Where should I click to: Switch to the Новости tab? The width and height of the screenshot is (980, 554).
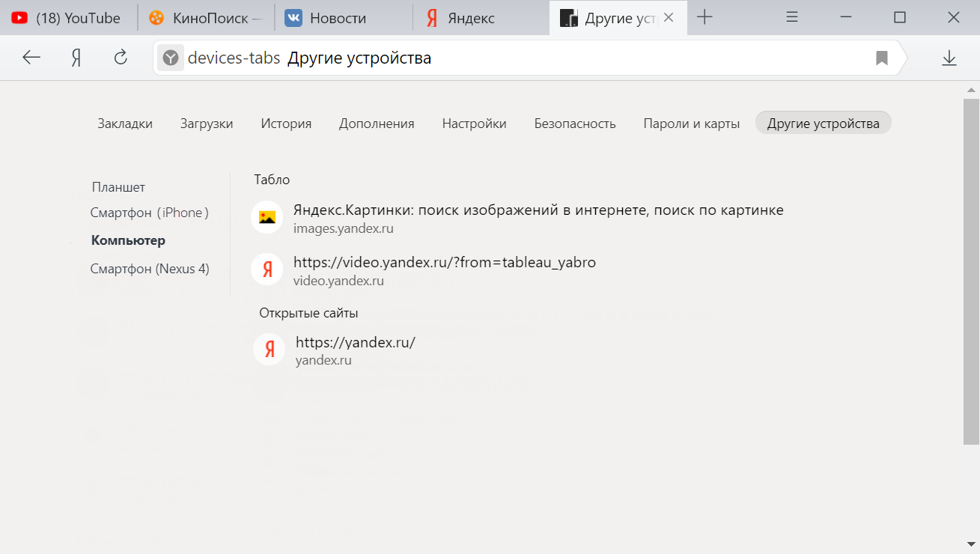click(x=344, y=18)
